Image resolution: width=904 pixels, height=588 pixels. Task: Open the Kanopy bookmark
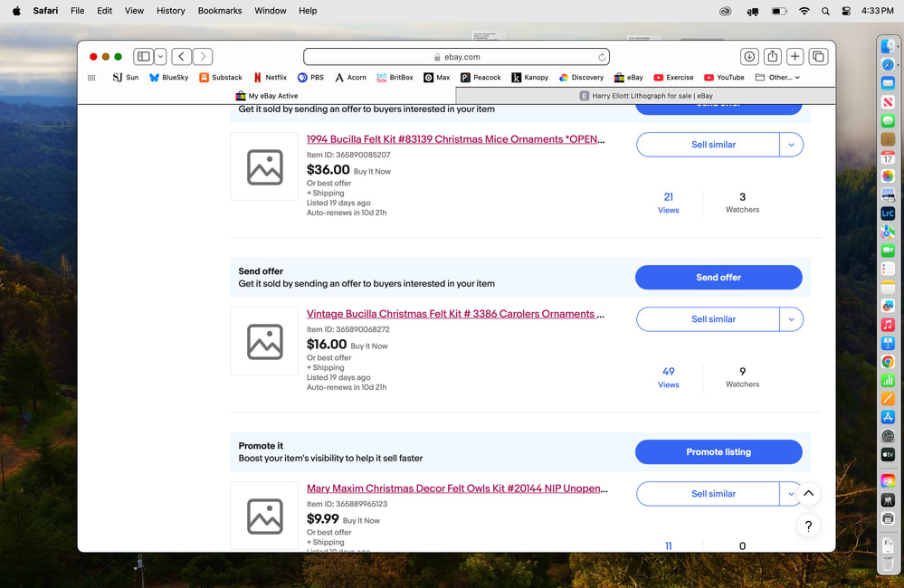point(530,77)
